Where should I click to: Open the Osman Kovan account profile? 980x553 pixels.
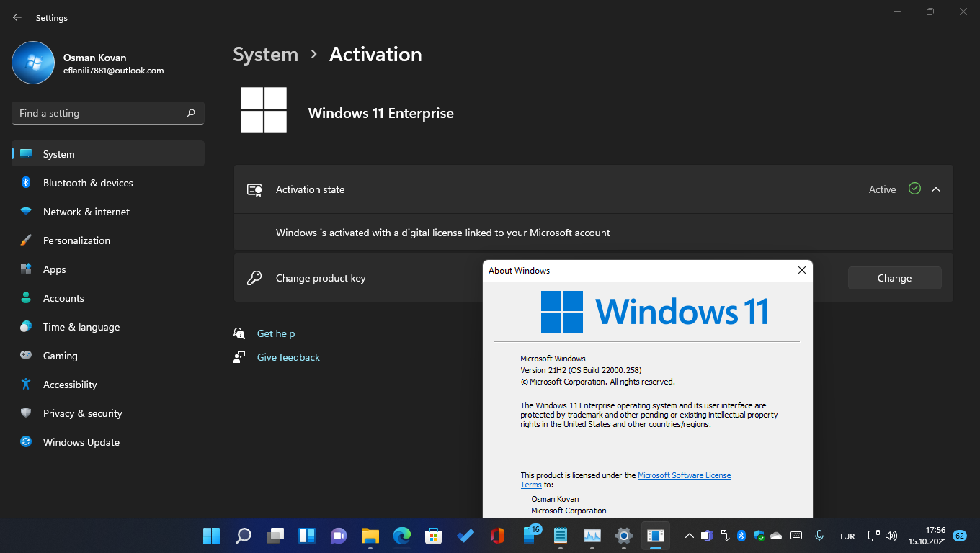pyautogui.click(x=88, y=63)
